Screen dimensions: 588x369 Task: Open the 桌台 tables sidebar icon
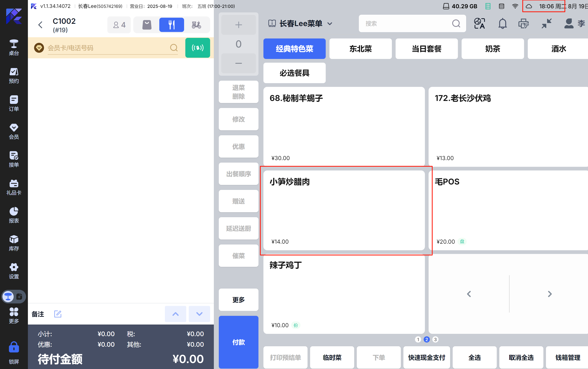coord(14,47)
